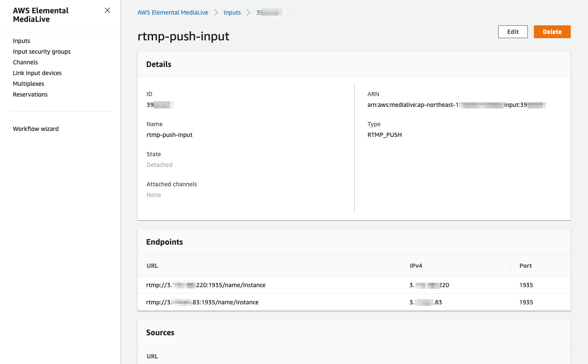Screen dimensions: 588x364
Task: Click the Inputs breadcrumb link
Action: [232, 12]
